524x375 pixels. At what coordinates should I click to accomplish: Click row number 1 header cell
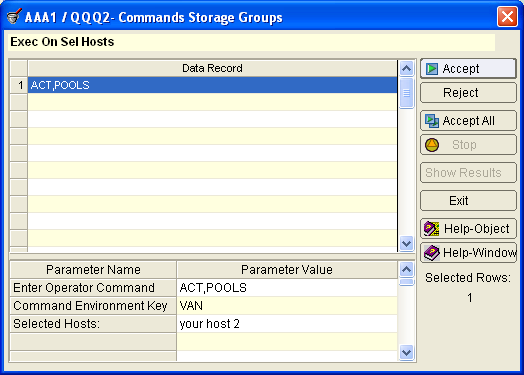coord(19,85)
